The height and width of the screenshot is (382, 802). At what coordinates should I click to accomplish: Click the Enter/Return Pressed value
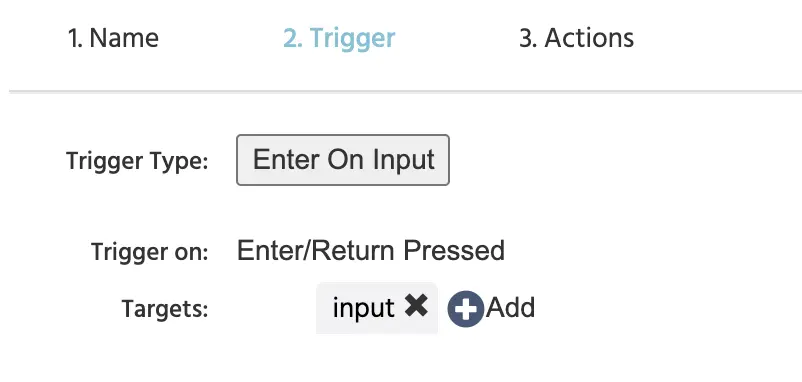pyautogui.click(x=371, y=251)
